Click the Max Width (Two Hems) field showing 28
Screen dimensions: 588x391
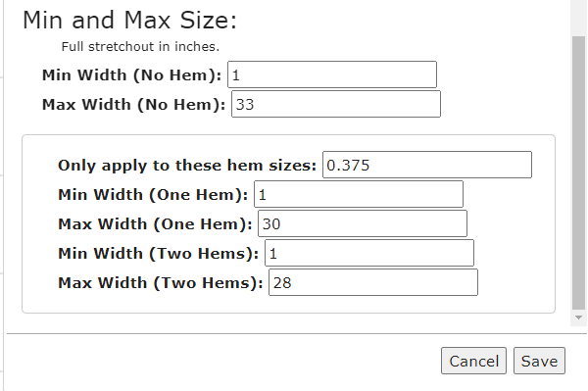point(373,282)
